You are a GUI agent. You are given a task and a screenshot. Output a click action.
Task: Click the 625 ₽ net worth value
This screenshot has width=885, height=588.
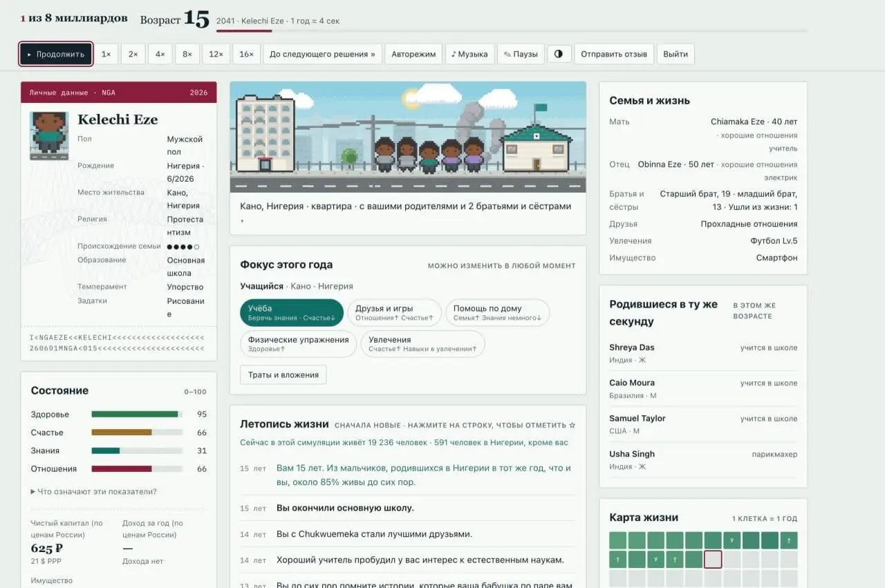pos(47,548)
